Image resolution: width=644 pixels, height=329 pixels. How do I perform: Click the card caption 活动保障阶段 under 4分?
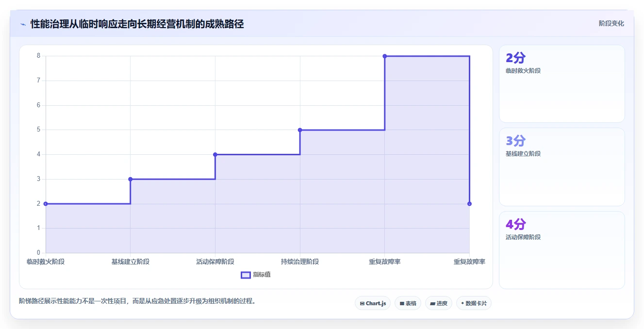523,237
